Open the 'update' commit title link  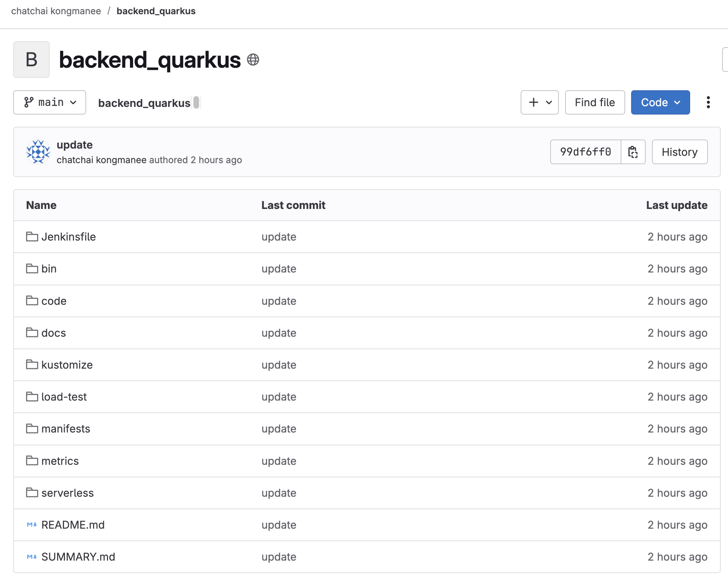(75, 145)
